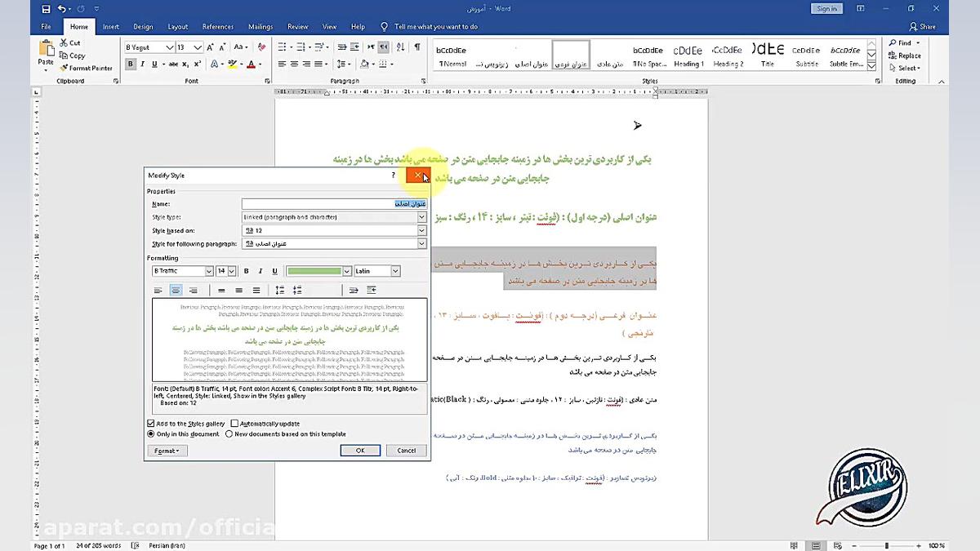Toggle Add to the Styles gallery checkbox
The image size is (980, 551).
(x=151, y=424)
